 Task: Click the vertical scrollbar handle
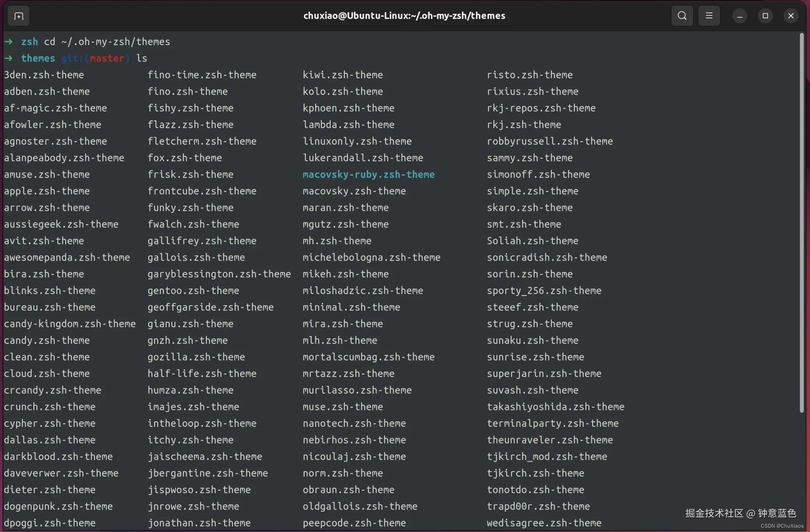(x=801, y=222)
